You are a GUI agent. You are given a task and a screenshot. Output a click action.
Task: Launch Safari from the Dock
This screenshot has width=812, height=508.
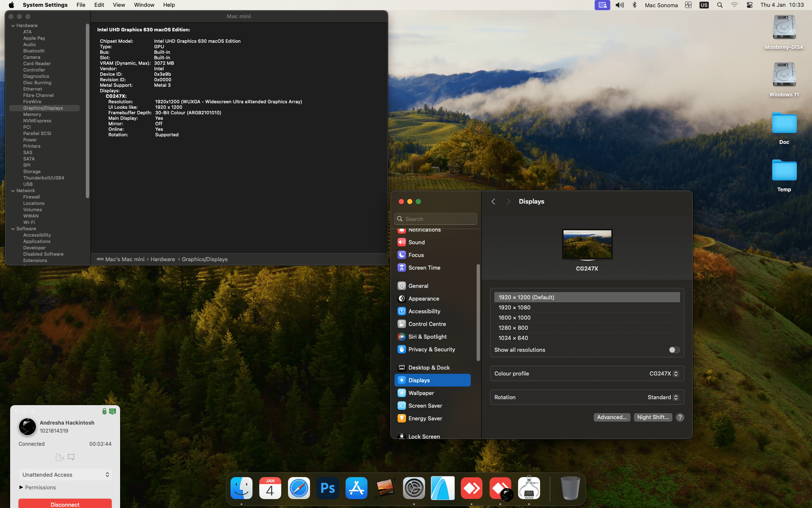299,488
